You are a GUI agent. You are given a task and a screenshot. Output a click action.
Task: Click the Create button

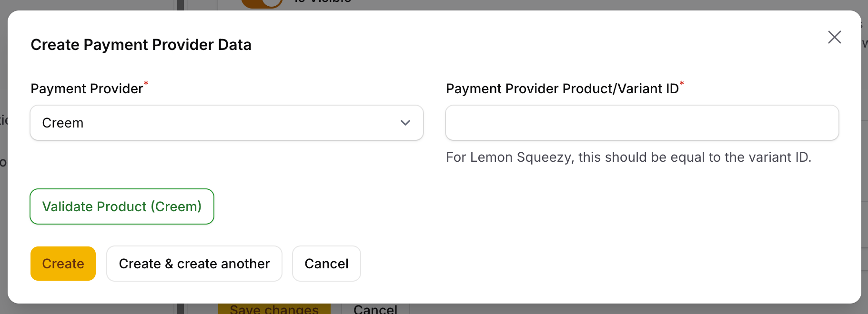(x=62, y=264)
